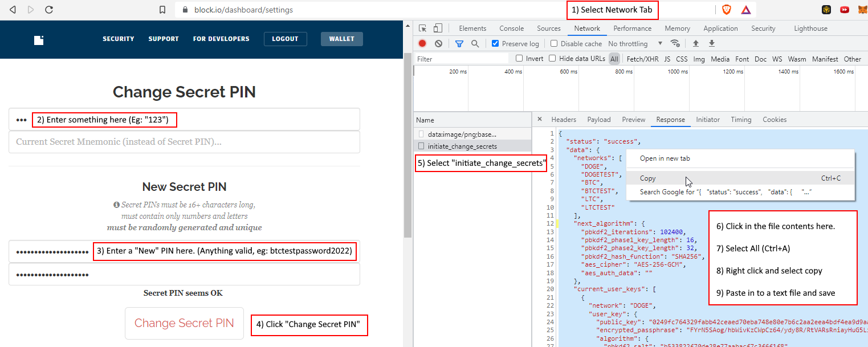868x347 pixels.
Task: Switch to the Console tab
Action: 511,28
